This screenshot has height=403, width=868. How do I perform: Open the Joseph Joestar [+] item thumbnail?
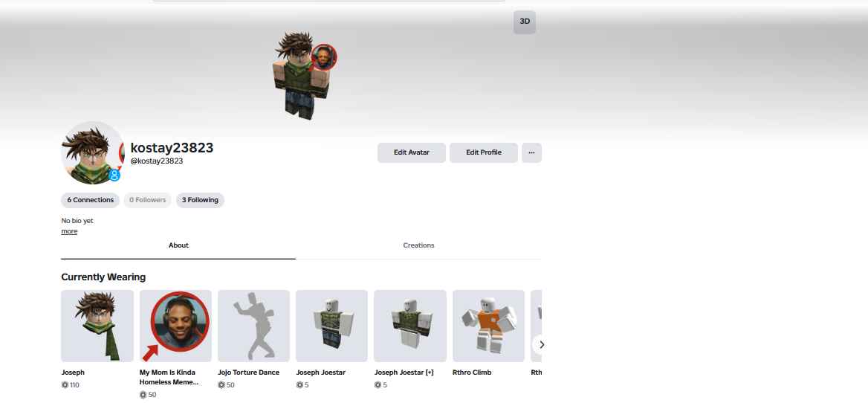click(410, 326)
